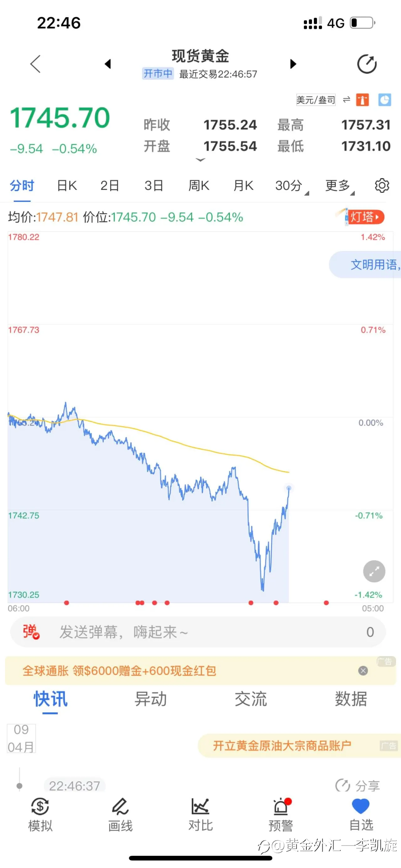Toggle the 弹 danmaku switch
401x868 pixels.
[31, 632]
